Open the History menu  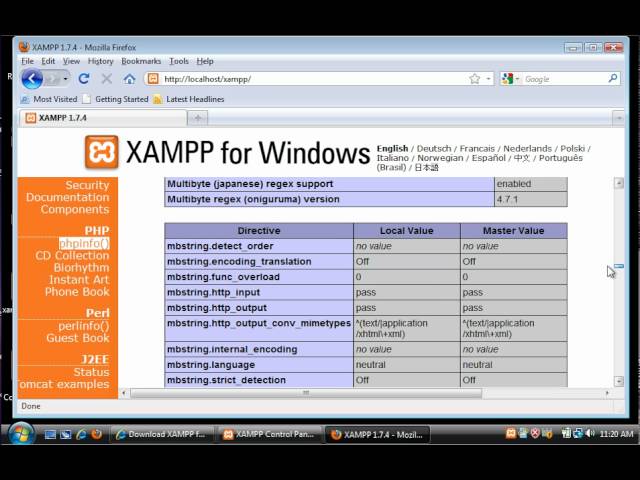100,61
